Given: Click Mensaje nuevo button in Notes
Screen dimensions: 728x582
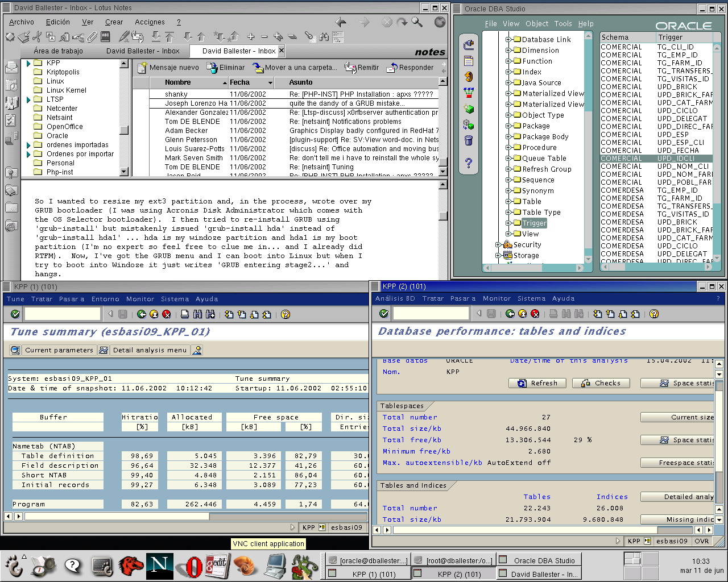Looking at the screenshot, I should (x=168, y=68).
